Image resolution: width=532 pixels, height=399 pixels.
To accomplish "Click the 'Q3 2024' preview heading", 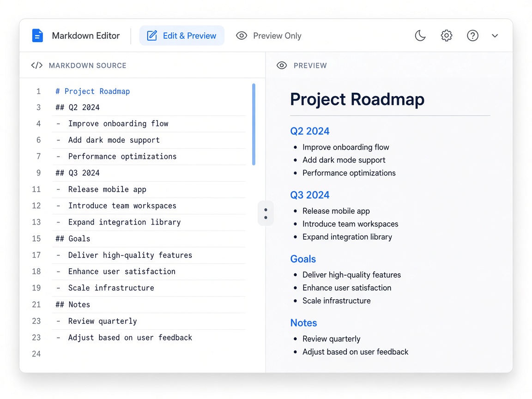I will pos(310,195).
